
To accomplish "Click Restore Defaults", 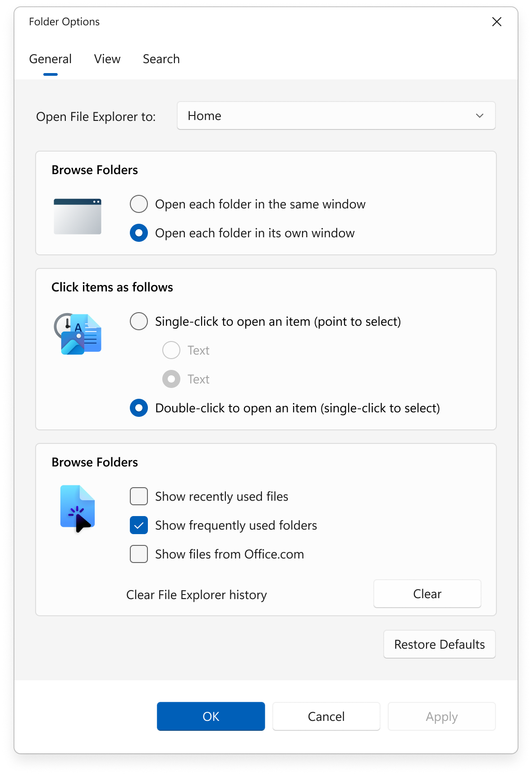I will pos(439,644).
